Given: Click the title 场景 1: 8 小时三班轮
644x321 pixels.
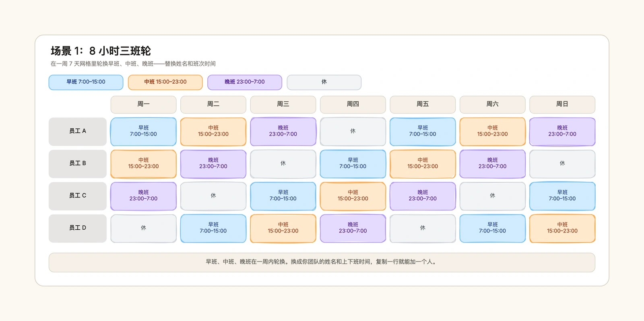Looking at the screenshot, I should tap(101, 51).
